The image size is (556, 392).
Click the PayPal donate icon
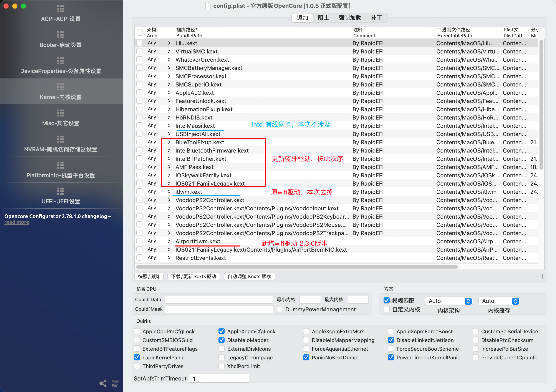(115, 383)
